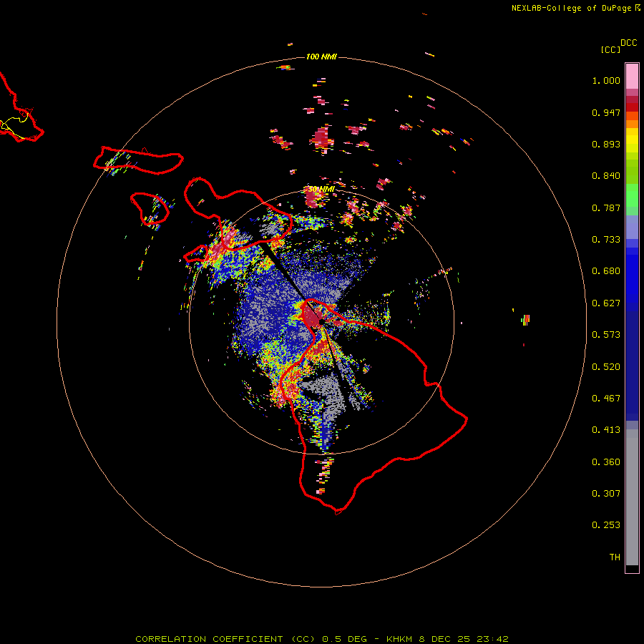Click the pink top segment of colorbar
Image resolution: width=644 pixels, height=644 pixels.
pos(632,77)
